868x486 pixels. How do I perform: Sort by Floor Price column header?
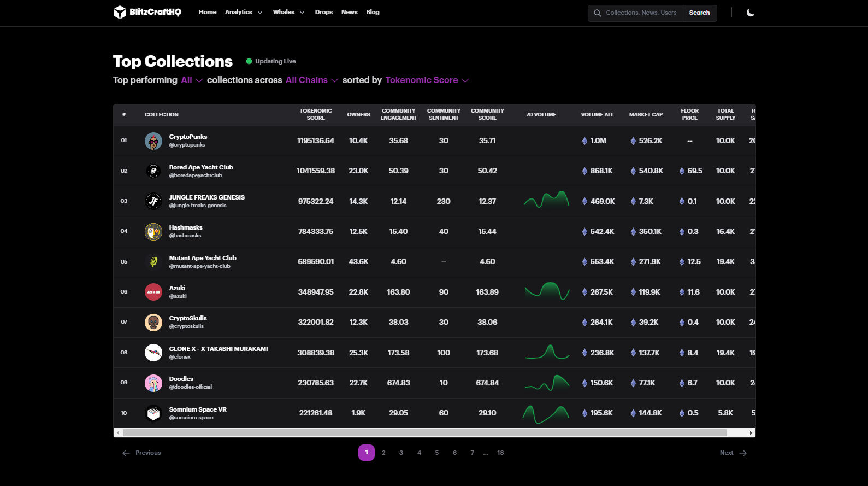(x=689, y=115)
